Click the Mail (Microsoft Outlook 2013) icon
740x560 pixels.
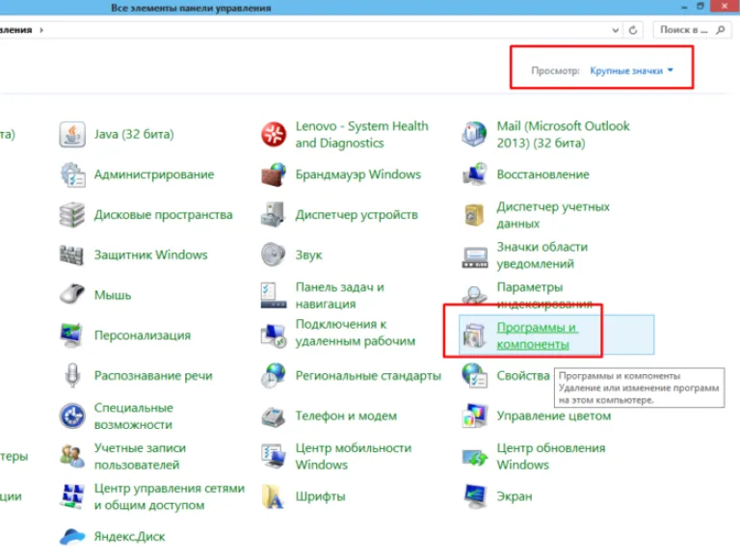pos(474,135)
